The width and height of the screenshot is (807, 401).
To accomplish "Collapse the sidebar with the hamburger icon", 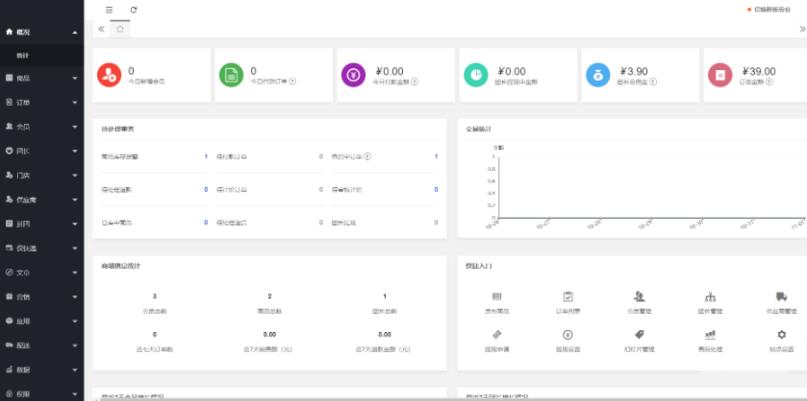I will [110, 9].
